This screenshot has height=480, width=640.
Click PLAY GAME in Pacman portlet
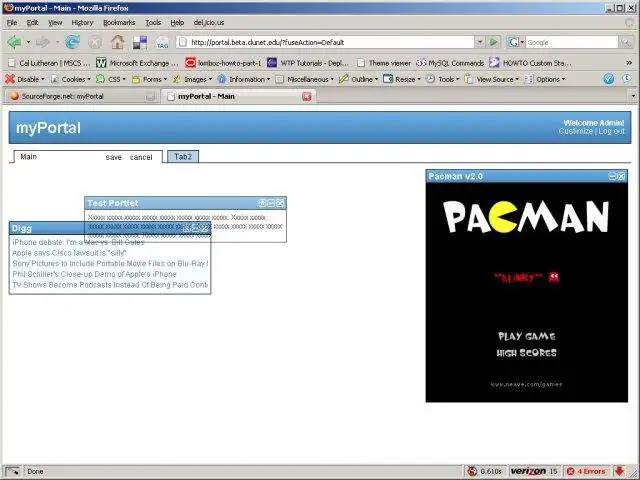click(527, 336)
